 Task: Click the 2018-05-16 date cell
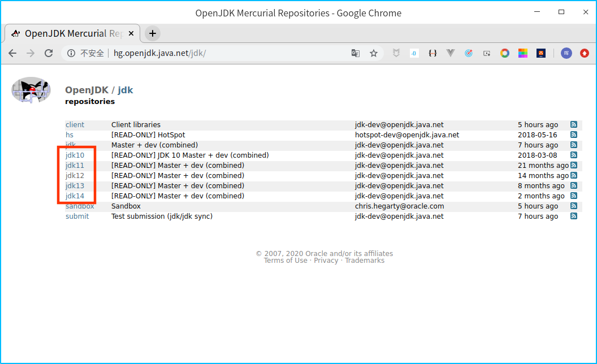[x=537, y=135]
